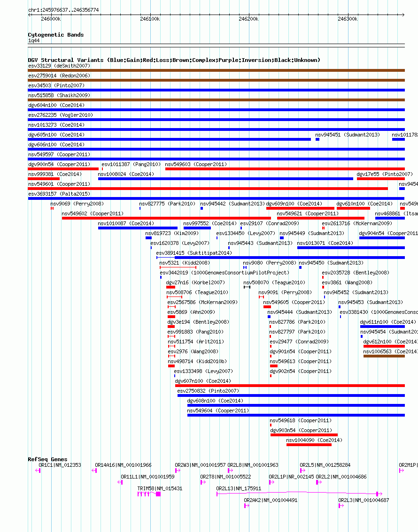The image size is (418, 532).
Task: Click nsv1013273 (Coe2014) label
Action: click(x=56, y=125)
